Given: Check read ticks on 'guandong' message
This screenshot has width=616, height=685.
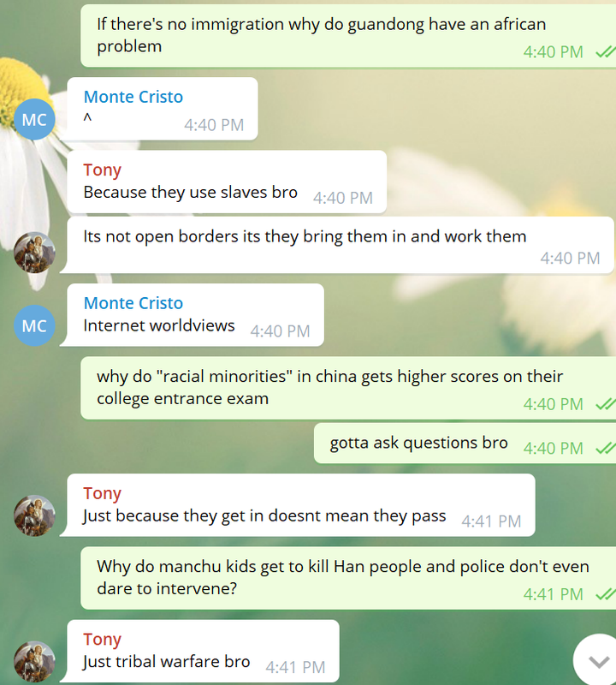Looking at the screenshot, I should click(605, 52).
